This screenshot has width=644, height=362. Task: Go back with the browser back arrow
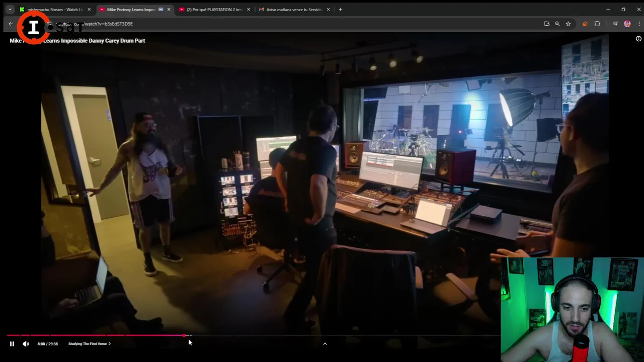(11, 24)
